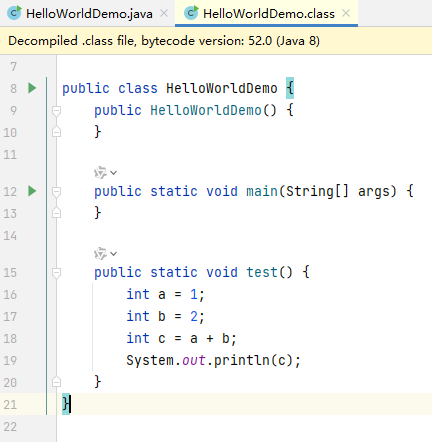The width and height of the screenshot is (432, 442).
Task: Click line number 14 in the gutter
Action: pos(10,236)
